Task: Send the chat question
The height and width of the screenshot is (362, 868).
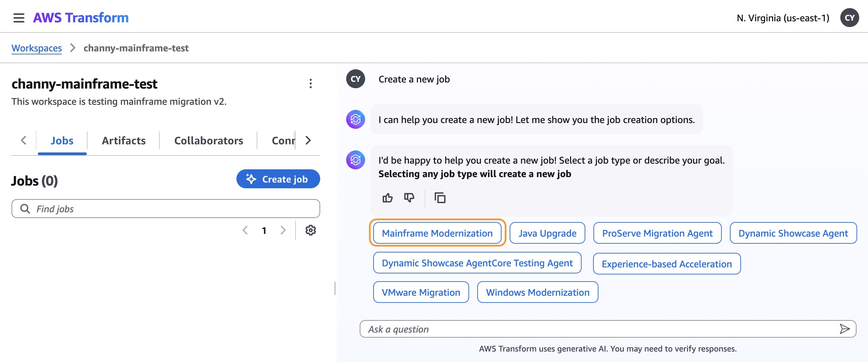Action: coord(844,329)
